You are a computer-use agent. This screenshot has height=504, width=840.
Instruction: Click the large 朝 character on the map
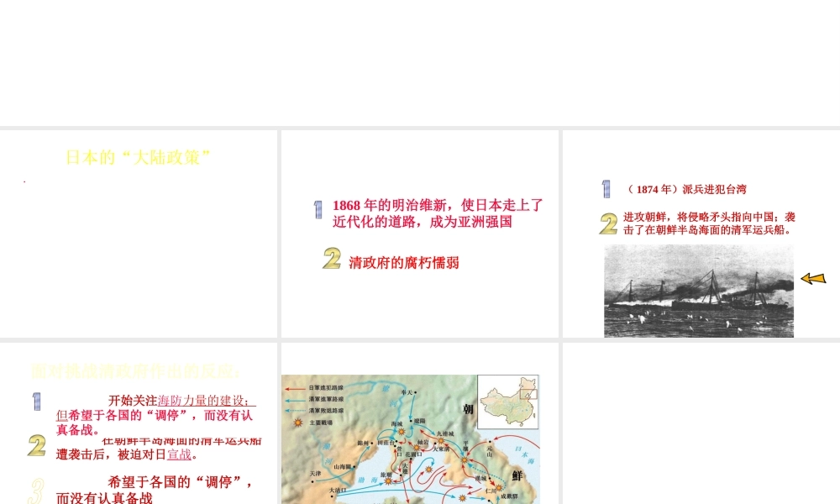pos(468,409)
